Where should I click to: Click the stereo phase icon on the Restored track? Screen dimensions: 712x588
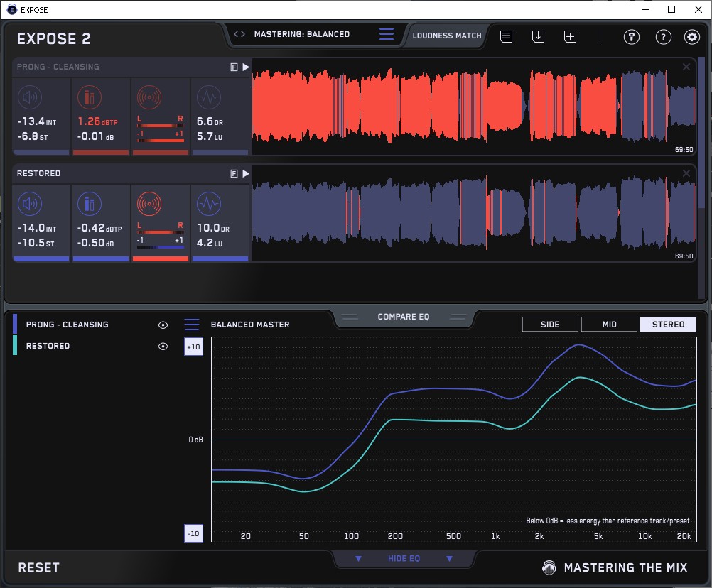pos(149,204)
